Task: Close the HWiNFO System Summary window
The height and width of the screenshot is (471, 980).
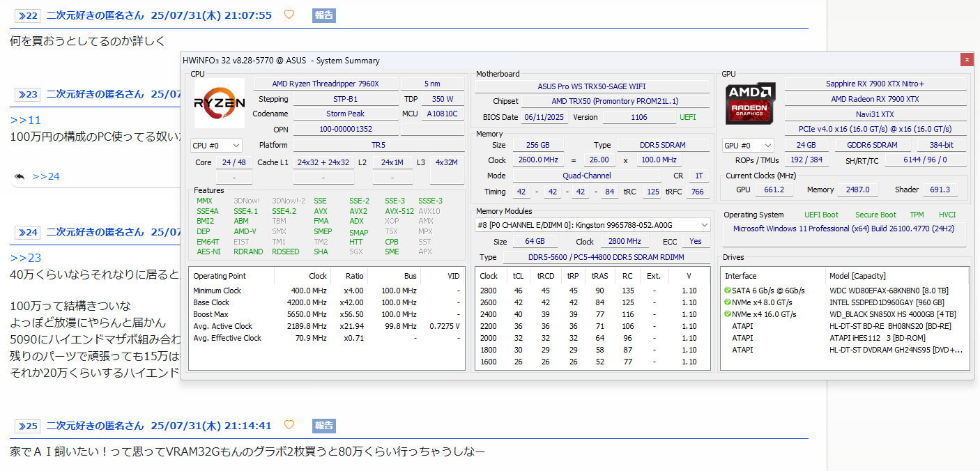Action: [966, 60]
